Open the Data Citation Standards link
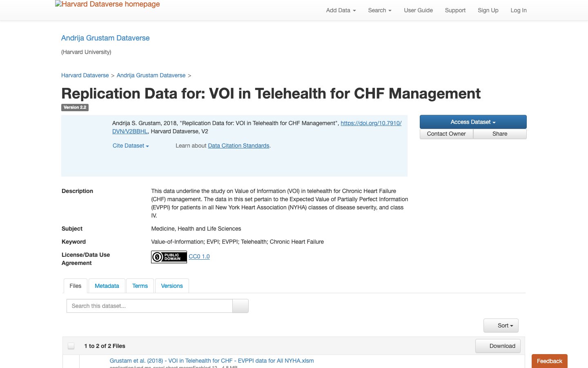The height and width of the screenshot is (368, 588). click(x=239, y=146)
